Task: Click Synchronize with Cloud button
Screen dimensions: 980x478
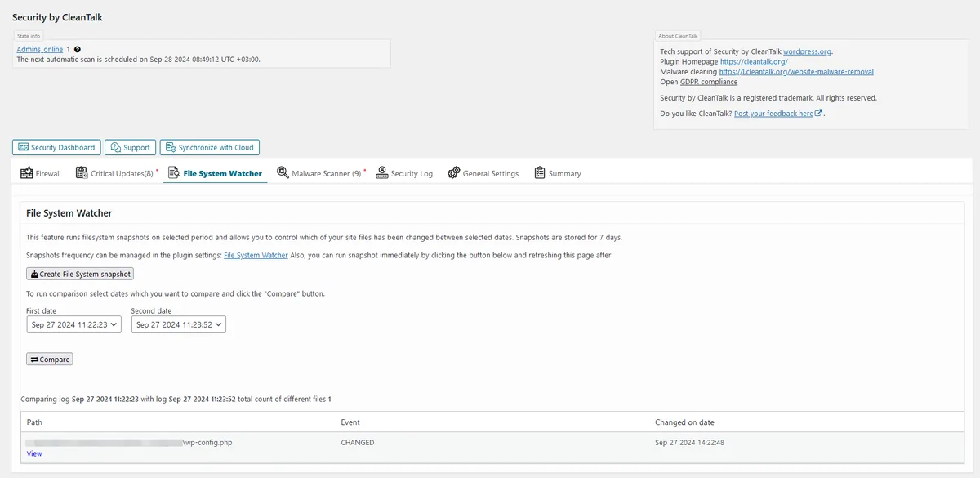Action: (x=209, y=147)
